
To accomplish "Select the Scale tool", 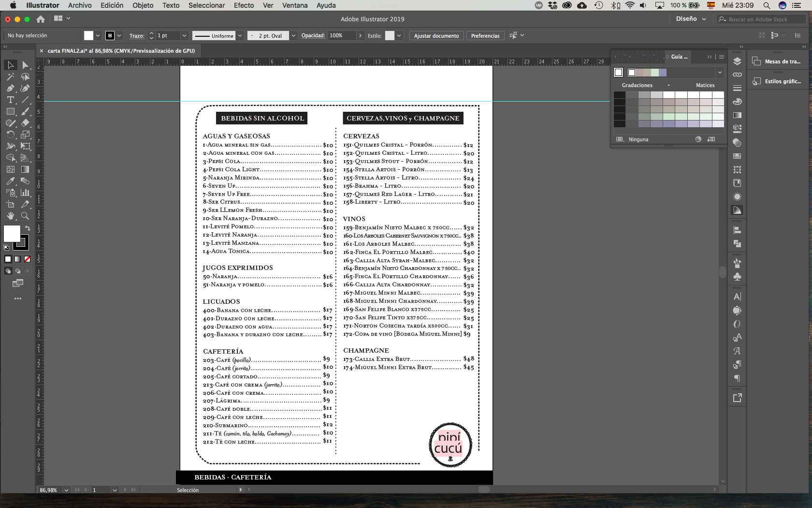I will click(x=25, y=134).
